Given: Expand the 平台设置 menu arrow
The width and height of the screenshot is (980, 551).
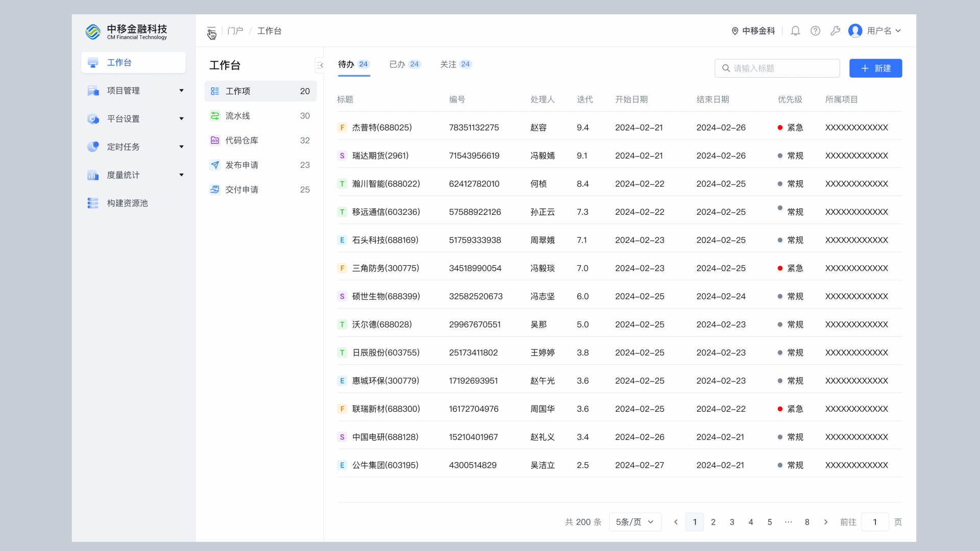Looking at the screenshot, I should (181, 119).
